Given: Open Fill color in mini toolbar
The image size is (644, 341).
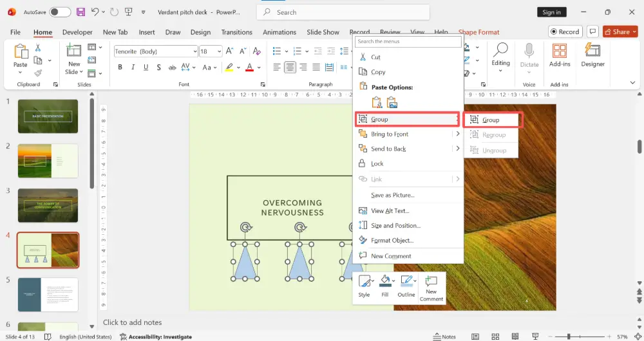Looking at the screenshot, I should click(x=385, y=286).
